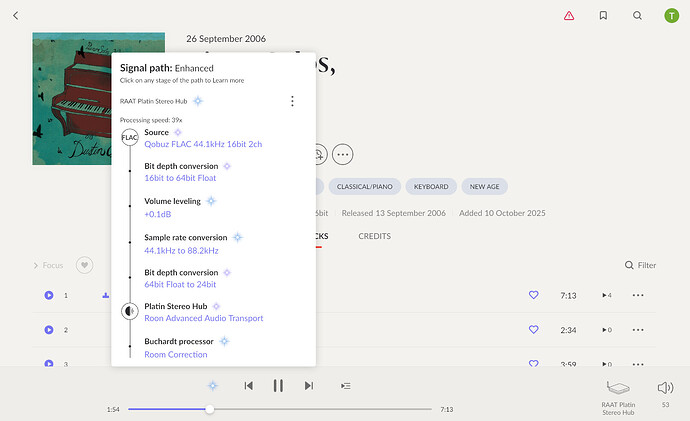Click the search magnifier icon
This screenshot has height=421, width=690.
pyautogui.click(x=637, y=16)
